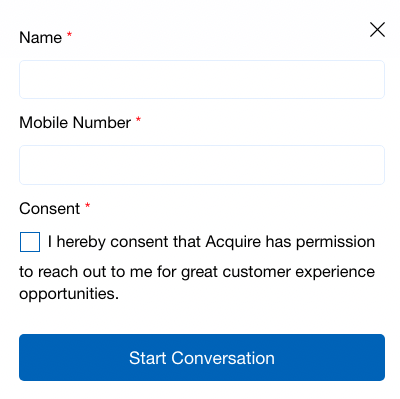Click the red asterisk beside Name
The width and height of the screenshot is (400, 399).
point(69,34)
